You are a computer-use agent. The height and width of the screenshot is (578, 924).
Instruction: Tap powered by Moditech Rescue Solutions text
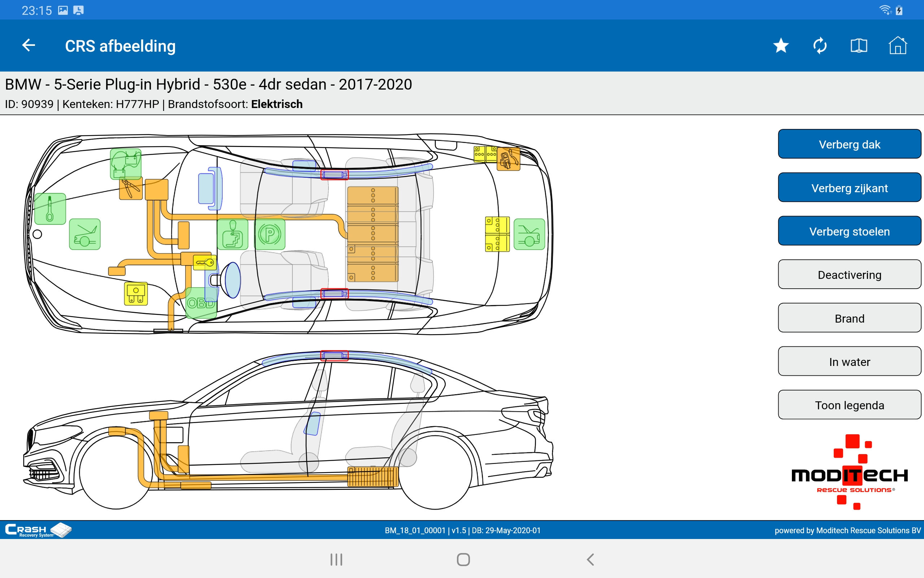(x=847, y=531)
